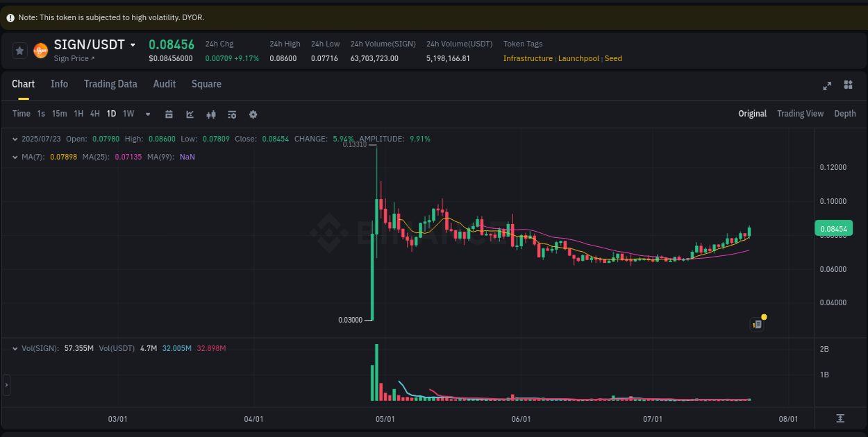The image size is (868, 437).
Task: Open the date range calendar icon
Action: point(169,113)
